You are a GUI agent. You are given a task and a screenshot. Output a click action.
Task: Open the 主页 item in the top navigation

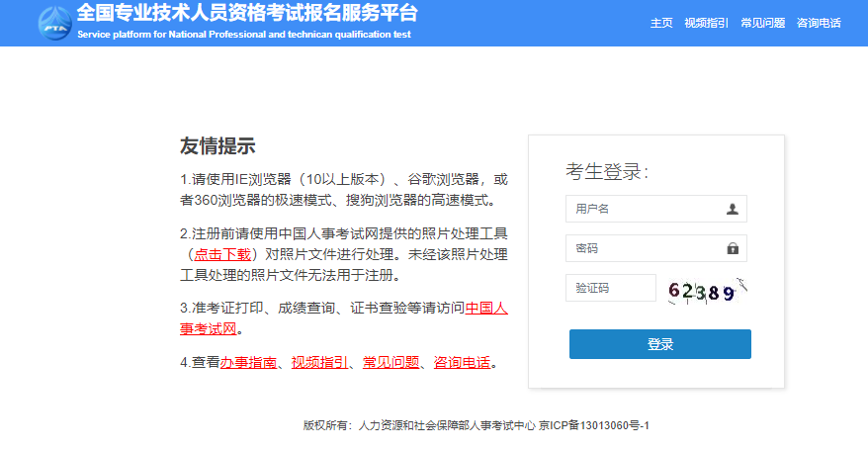pyautogui.click(x=661, y=23)
